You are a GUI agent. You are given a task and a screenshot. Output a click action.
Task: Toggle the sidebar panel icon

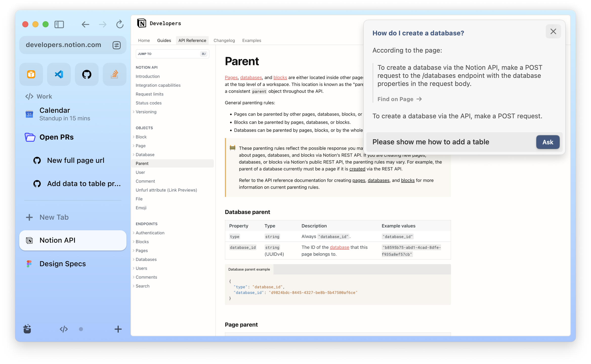point(59,24)
